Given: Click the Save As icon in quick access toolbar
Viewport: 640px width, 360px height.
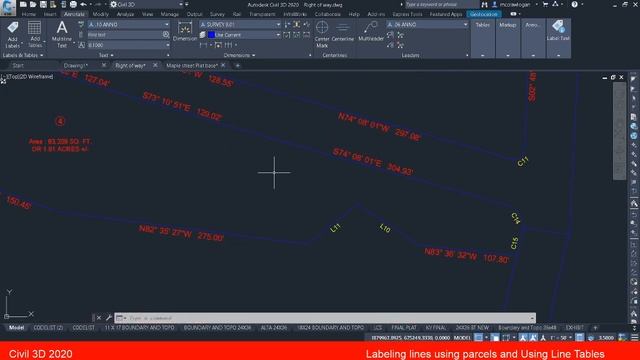Looking at the screenshot, I should pos(53,4).
